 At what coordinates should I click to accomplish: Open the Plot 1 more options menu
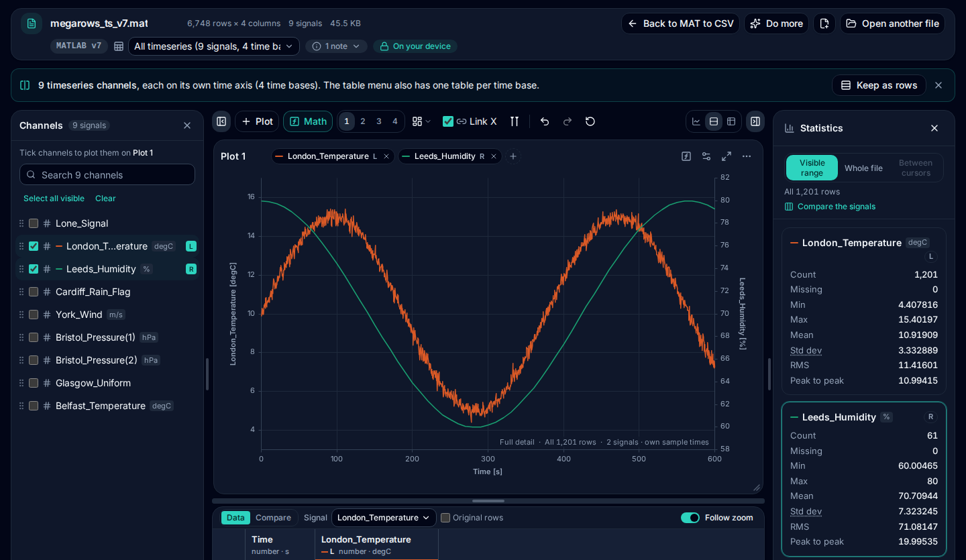click(747, 156)
